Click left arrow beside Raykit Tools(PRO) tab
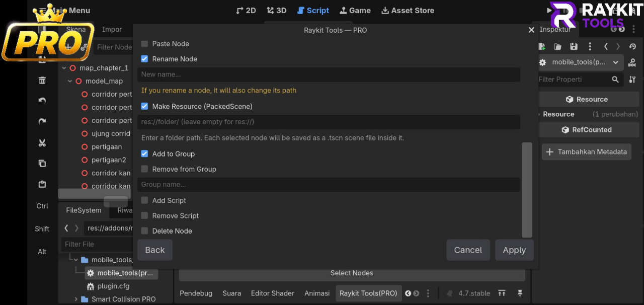 (x=408, y=293)
